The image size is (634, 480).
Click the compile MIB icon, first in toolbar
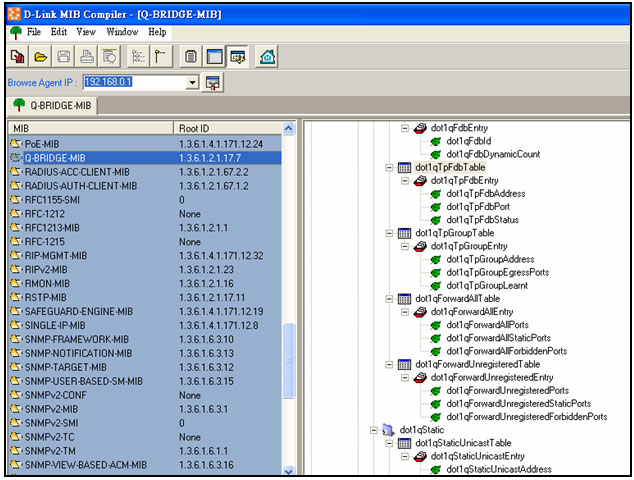(16, 57)
